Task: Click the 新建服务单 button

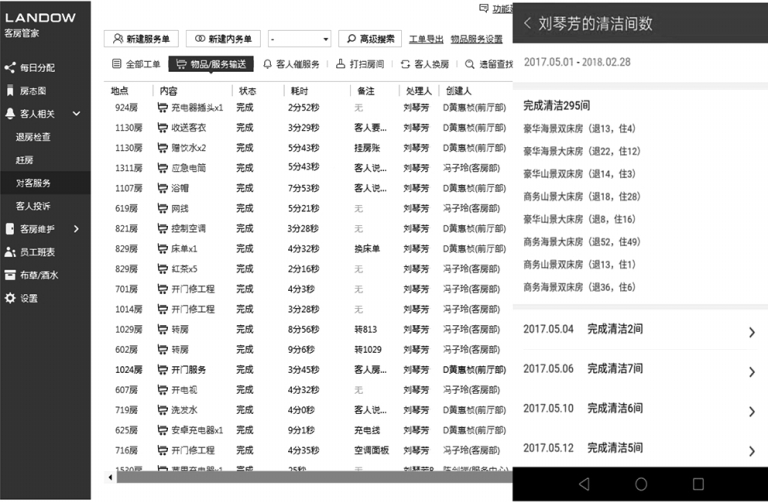Action: pyautogui.click(x=141, y=39)
